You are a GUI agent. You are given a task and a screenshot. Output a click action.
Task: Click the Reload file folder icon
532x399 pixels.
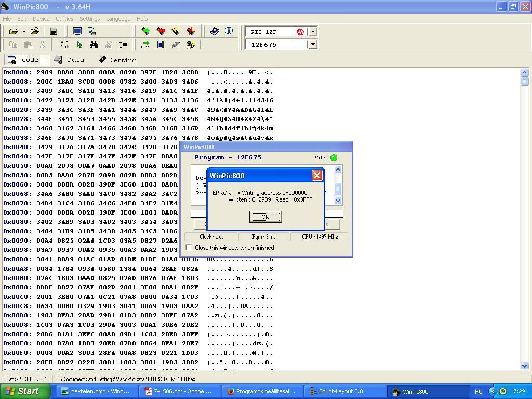pyautogui.click(x=35, y=31)
